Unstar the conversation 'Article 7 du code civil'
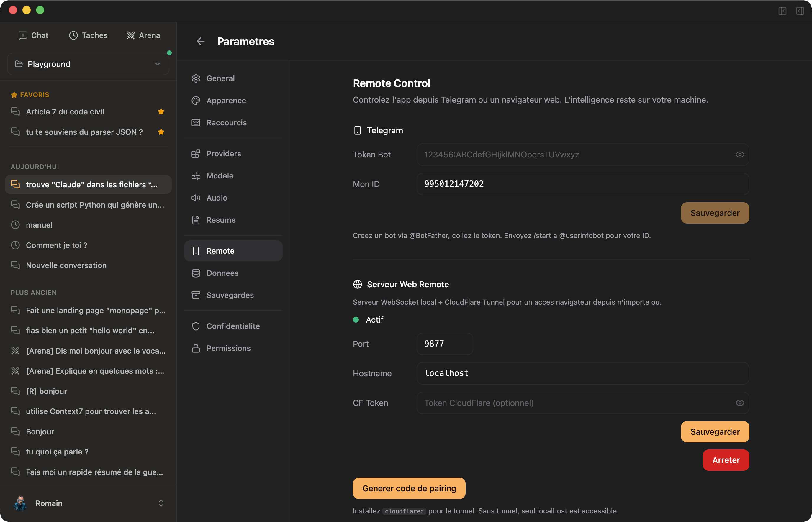The height and width of the screenshot is (522, 812). (161, 111)
